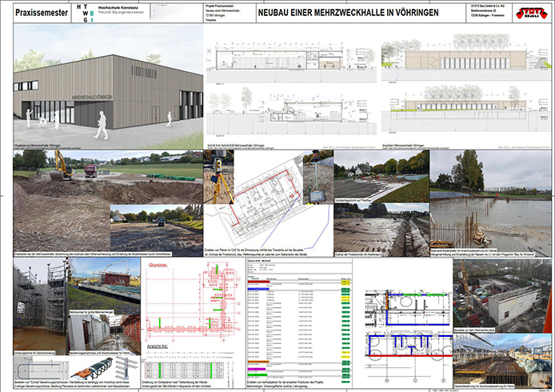This screenshot has width=555, height=392.
Task: Click 'Betonpumpe für große Betonmengen' caption
Action: 92,312
